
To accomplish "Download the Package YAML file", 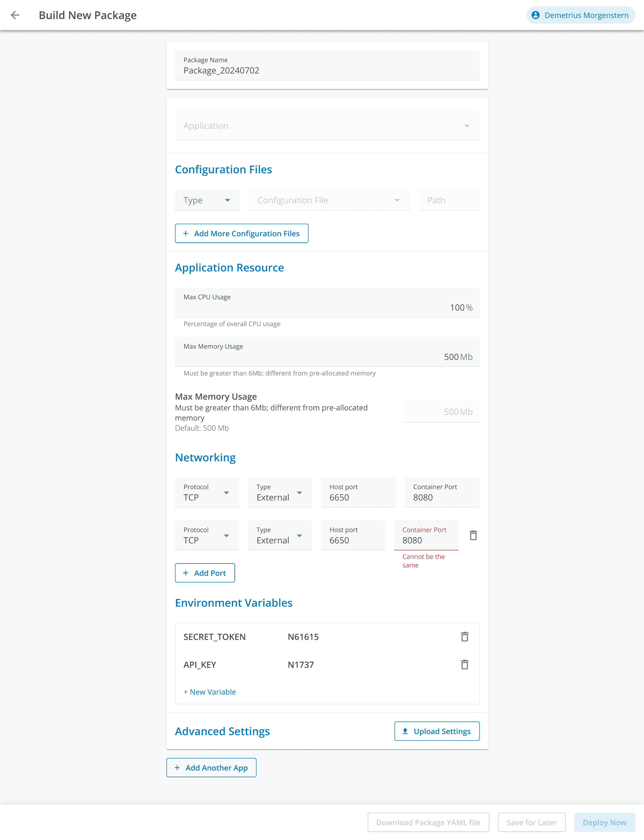I will 428,822.
